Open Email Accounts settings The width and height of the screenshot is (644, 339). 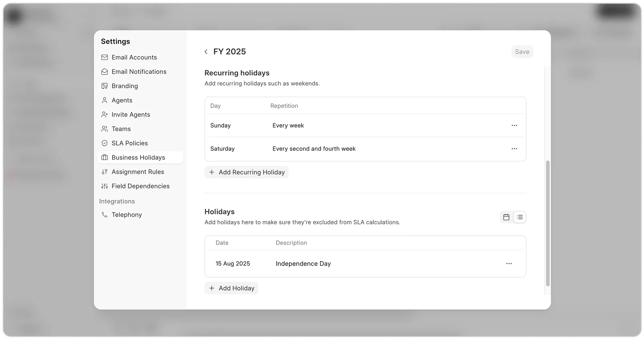[134, 57]
